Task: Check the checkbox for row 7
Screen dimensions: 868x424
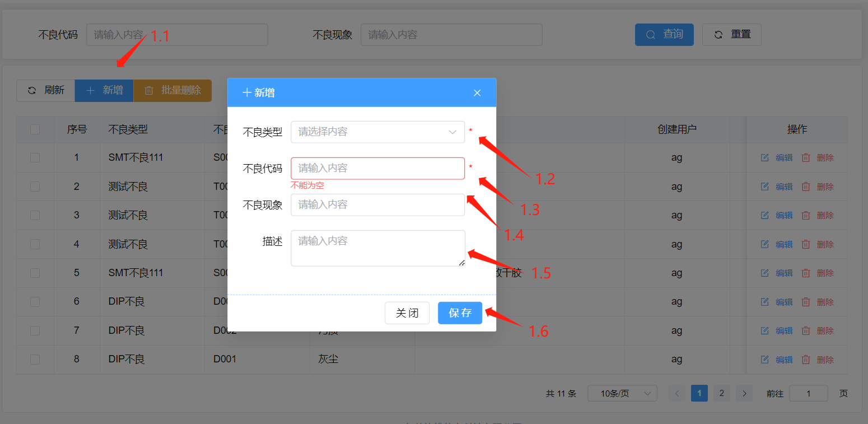Action: (35, 330)
